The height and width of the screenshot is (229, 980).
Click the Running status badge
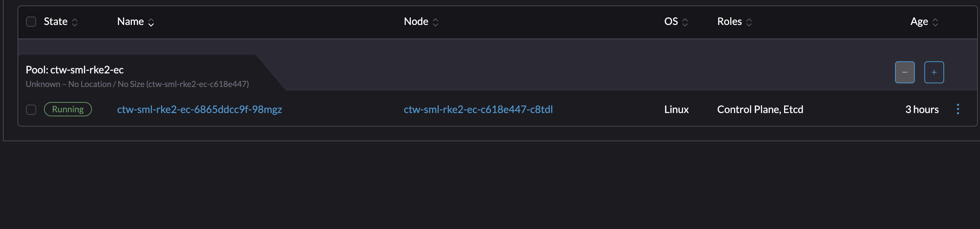68,109
